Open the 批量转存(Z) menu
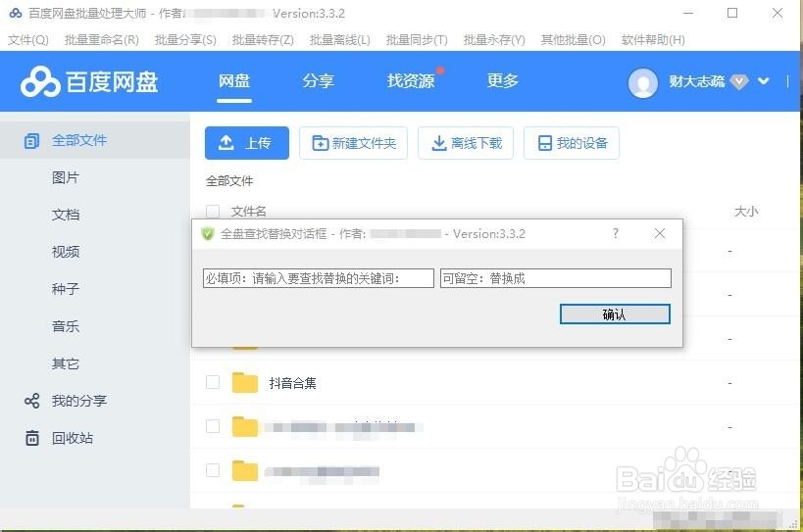 click(x=263, y=40)
